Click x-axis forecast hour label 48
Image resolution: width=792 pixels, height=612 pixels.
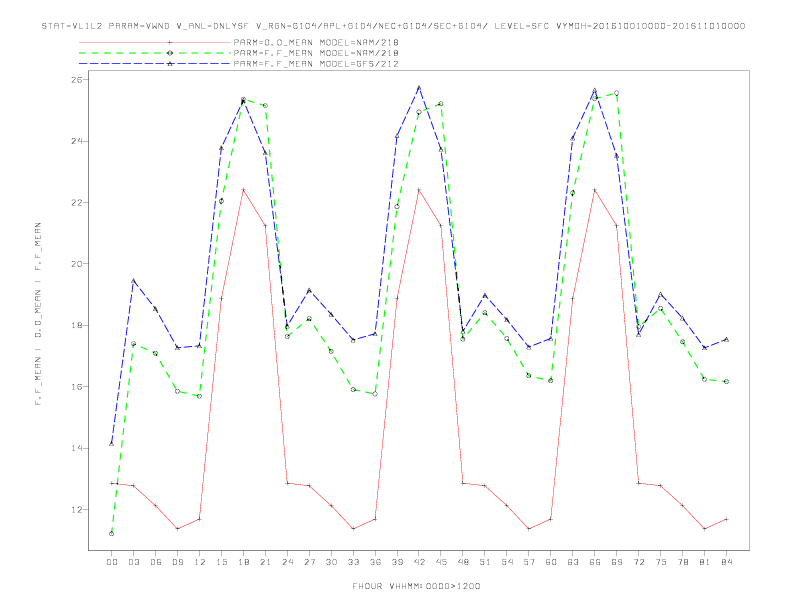[x=463, y=562]
